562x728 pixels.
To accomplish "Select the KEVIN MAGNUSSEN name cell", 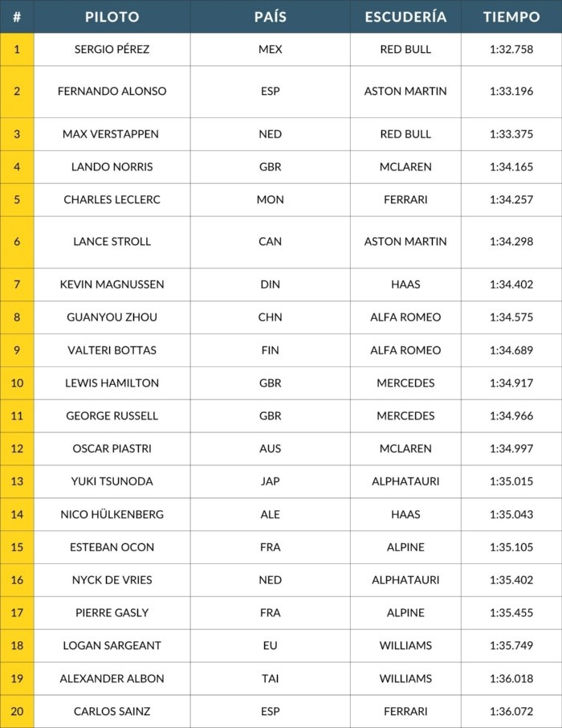I will (112, 284).
